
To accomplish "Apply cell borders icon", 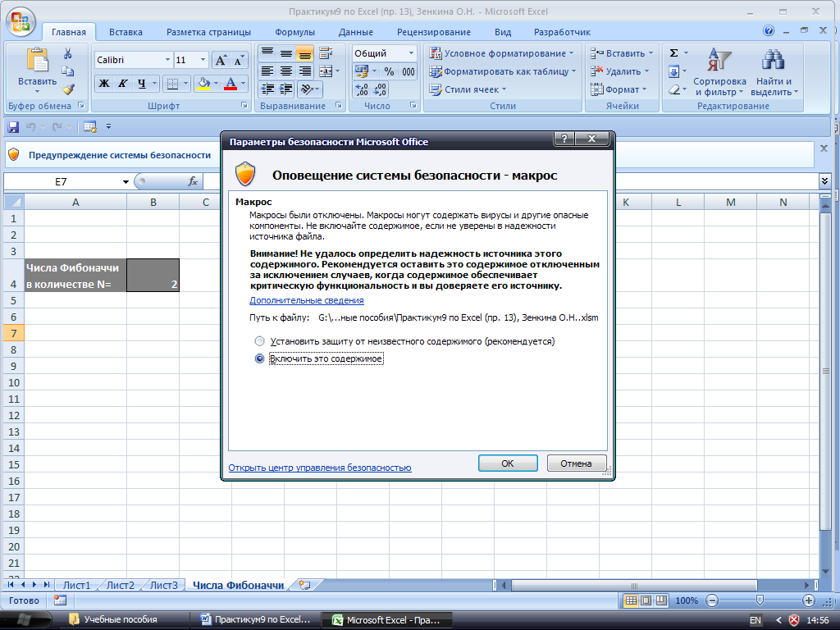I will pos(172,83).
